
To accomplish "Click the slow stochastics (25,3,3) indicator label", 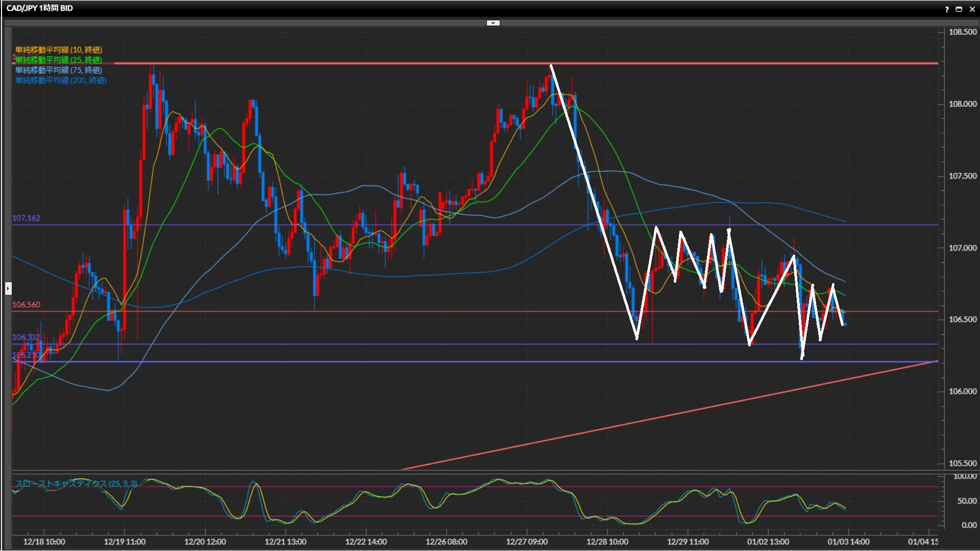I will click(x=76, y=484).
